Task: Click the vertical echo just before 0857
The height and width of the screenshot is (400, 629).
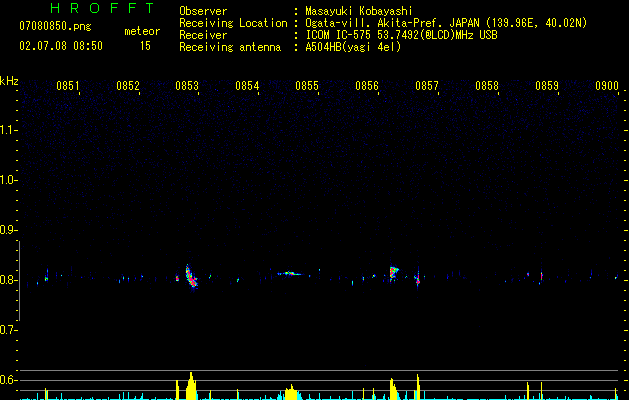Action: [418, 278]
